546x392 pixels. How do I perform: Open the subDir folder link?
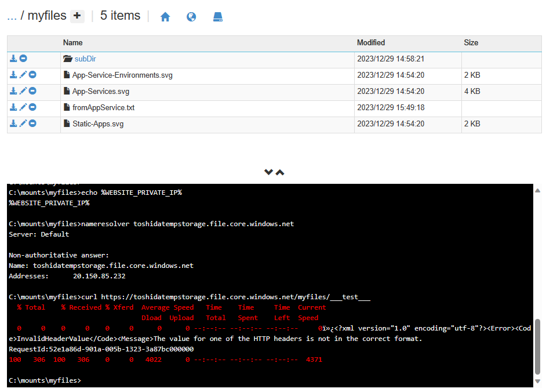(85, 59)
